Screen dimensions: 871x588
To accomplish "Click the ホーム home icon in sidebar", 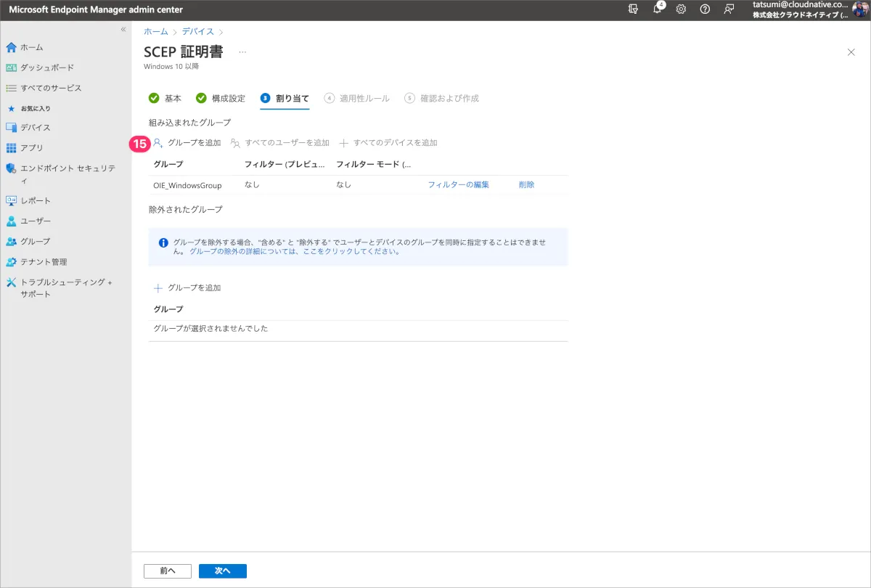I will coord(11,47).
